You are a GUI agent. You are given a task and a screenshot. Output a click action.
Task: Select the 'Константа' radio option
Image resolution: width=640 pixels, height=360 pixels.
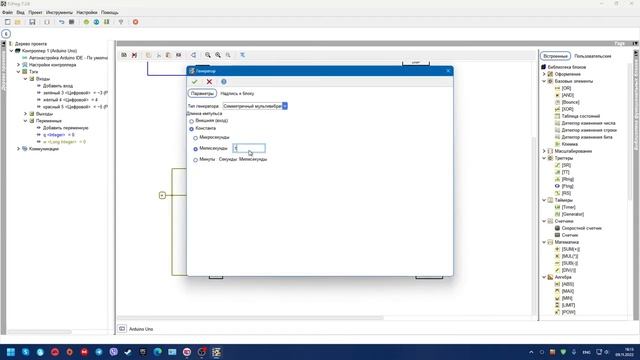[191, 129]
